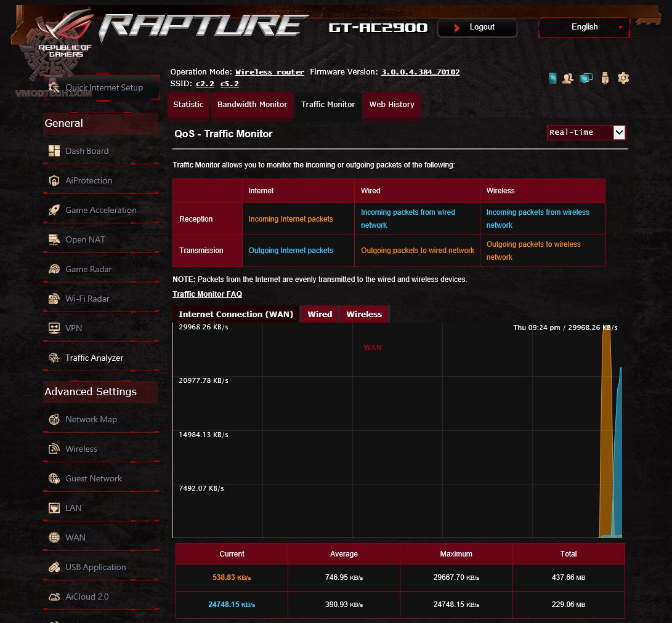Click the mobile app status icon
The width and height of the screenshot is (672, 623).
coord(553,78)
